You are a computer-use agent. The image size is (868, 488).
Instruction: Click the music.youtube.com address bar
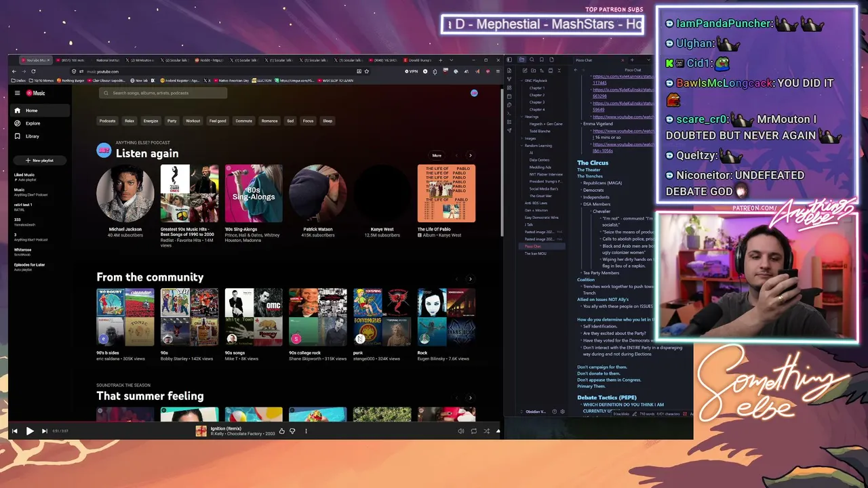(x=217, y=71)
